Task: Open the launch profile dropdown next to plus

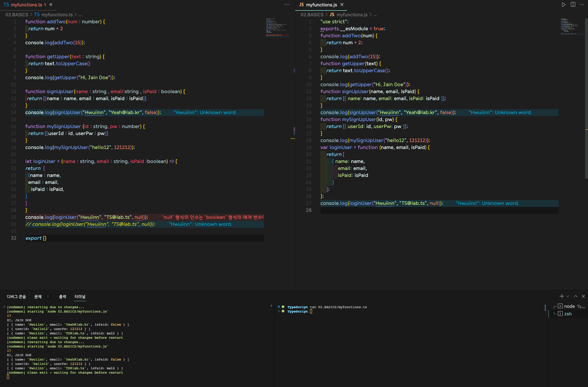Action: (x=568, y=296)
